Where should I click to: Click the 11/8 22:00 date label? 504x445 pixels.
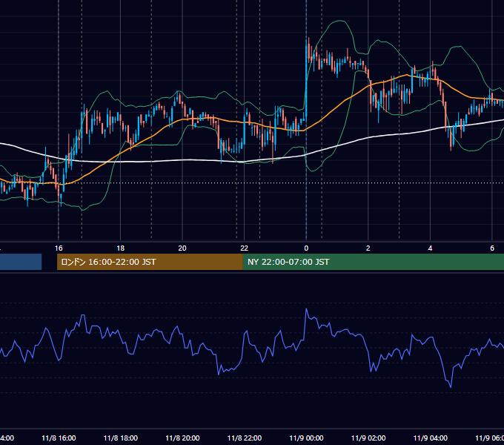pyautogui.click(x=245, y=438)
